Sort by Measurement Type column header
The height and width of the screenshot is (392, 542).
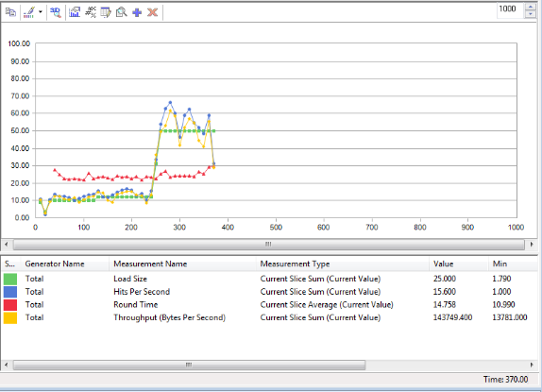(342, 264)
